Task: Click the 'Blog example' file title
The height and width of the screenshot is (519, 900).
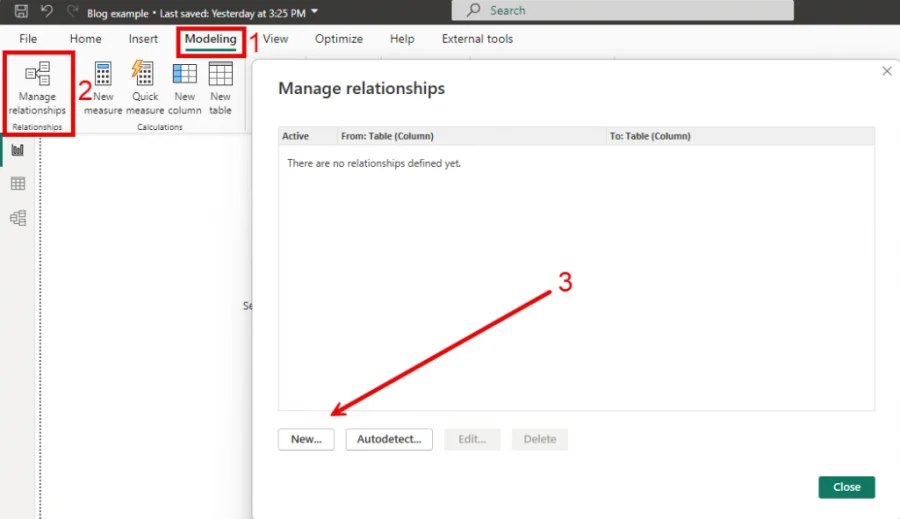Action: point(118,13)
